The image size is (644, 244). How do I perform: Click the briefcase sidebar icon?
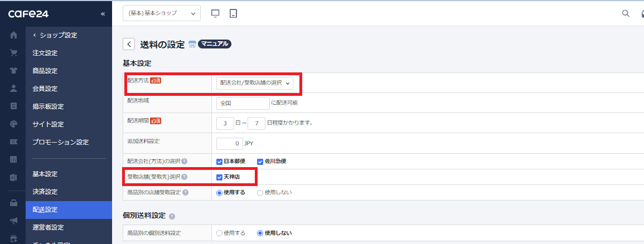13,203
